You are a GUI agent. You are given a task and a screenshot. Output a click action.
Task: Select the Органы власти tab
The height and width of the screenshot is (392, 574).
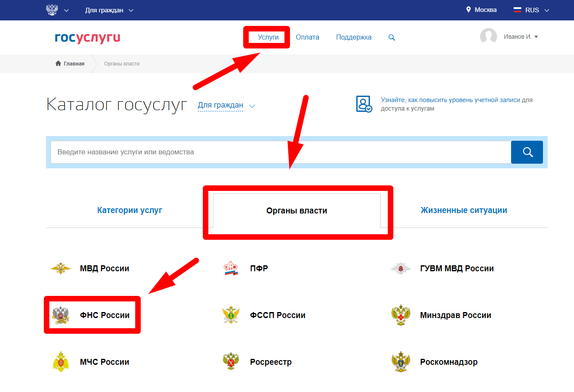click(x=297, y=210)
